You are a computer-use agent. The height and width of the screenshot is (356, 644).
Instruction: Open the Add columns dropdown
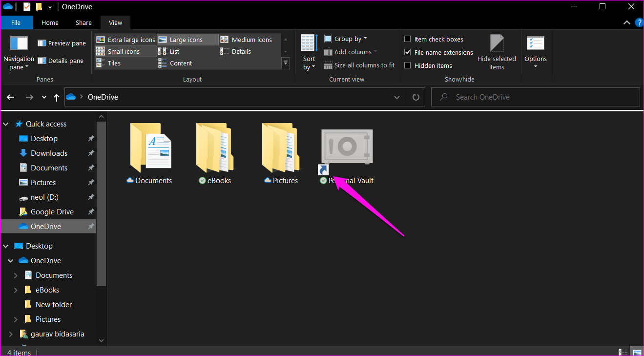350,52
